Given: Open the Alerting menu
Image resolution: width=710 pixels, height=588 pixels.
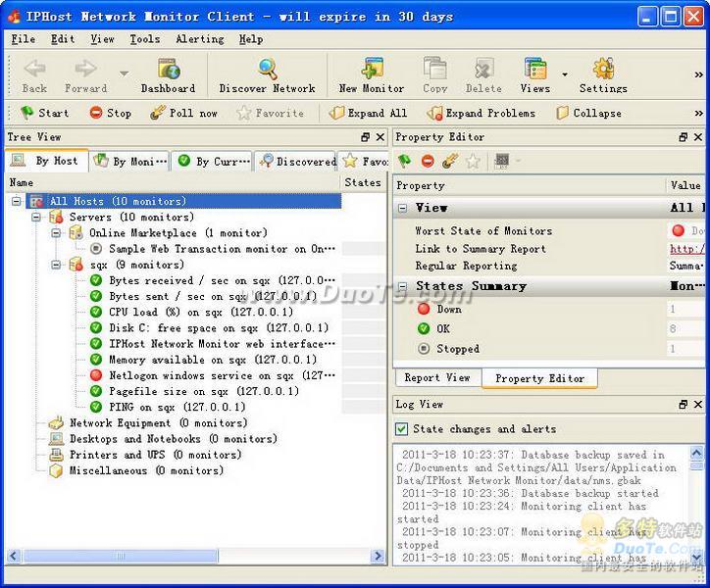Looking at the screenshot, I should click(x=200, y=39).
